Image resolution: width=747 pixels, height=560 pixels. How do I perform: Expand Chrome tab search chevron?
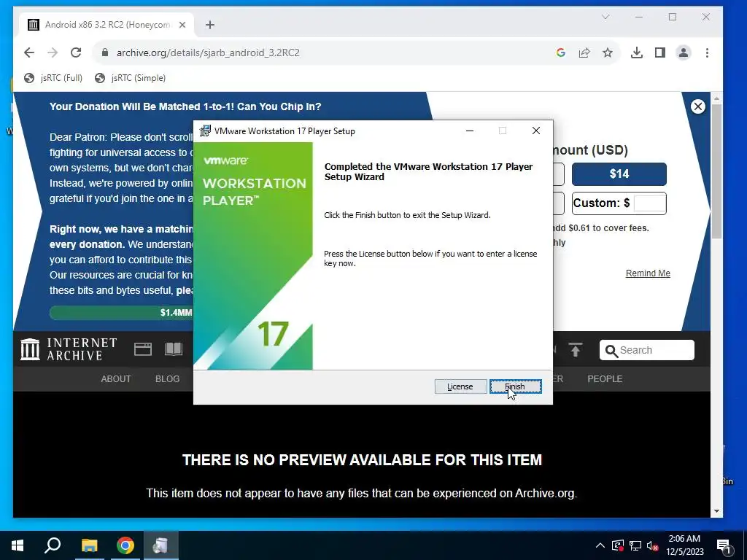point(605,17)
